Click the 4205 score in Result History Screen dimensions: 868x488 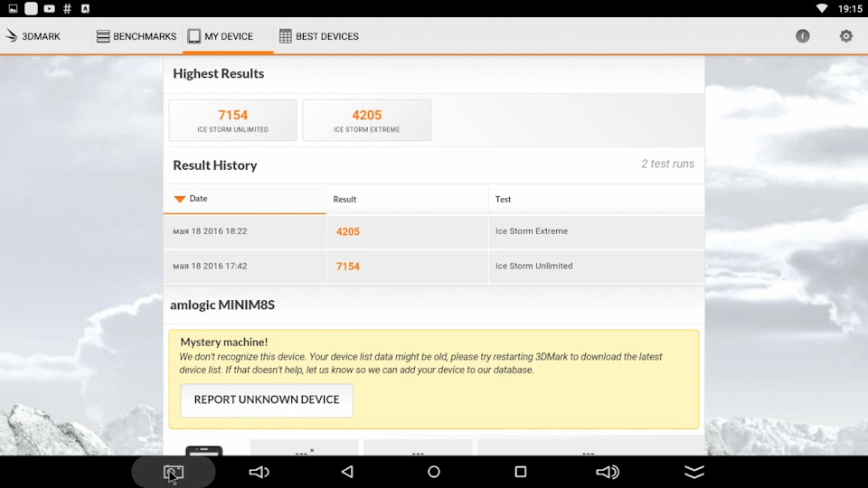click(347, 231)
